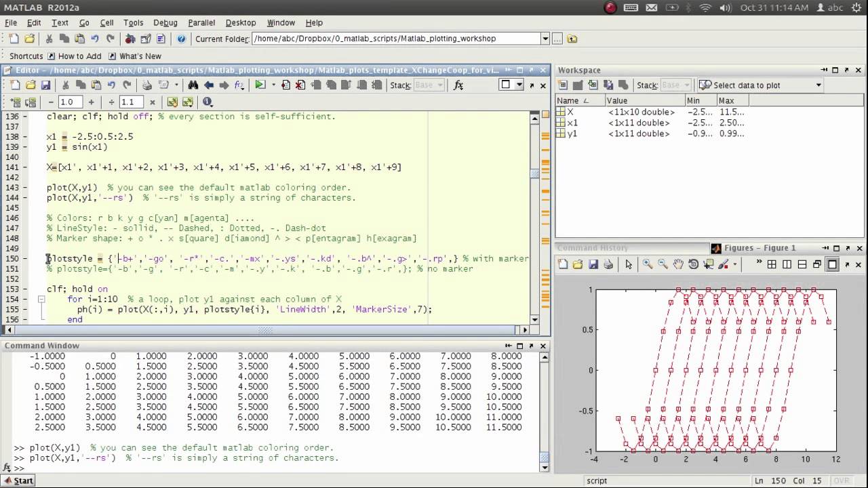Clear all breakpoints icon in editor
Image resolution: width=868 pixels, height=488 pixels.
click(300, 85)
